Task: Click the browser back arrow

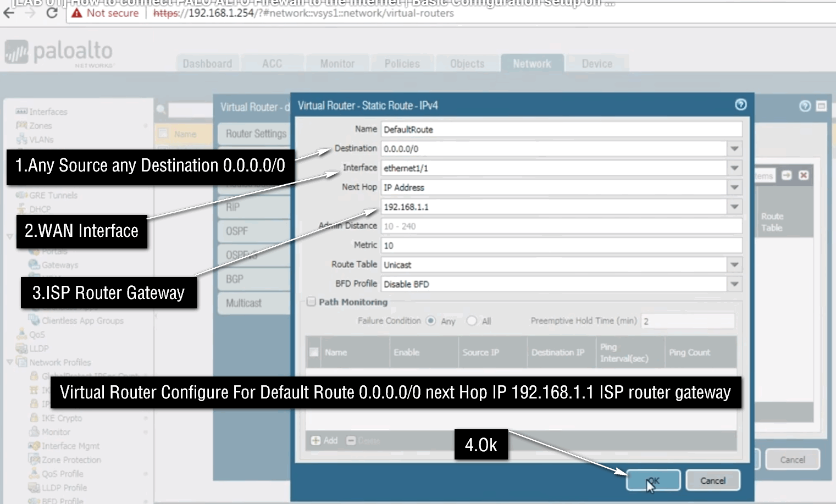Action: (x=9, y=13)
